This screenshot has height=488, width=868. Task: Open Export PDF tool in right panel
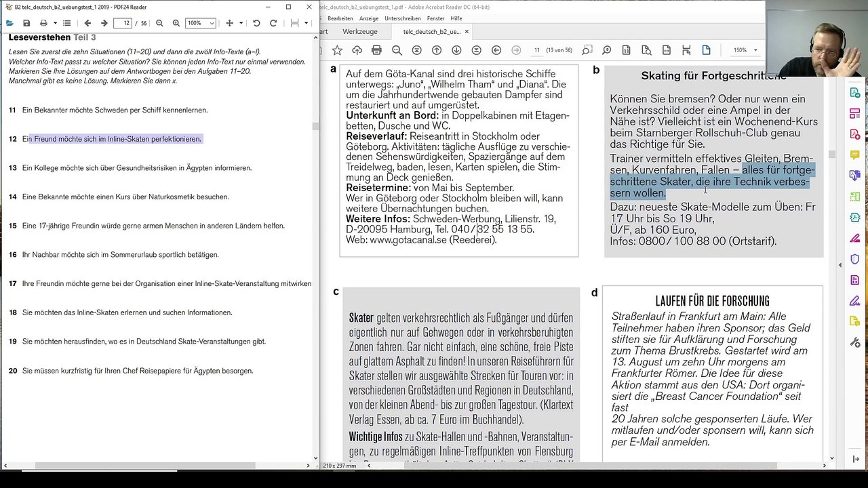(x=854, y=93)
